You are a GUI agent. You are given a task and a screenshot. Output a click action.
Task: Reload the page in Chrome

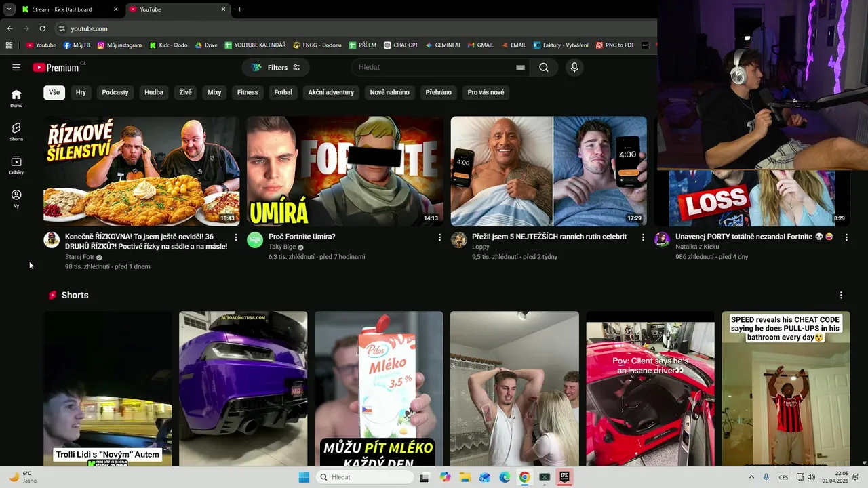[x=42, y=28]
